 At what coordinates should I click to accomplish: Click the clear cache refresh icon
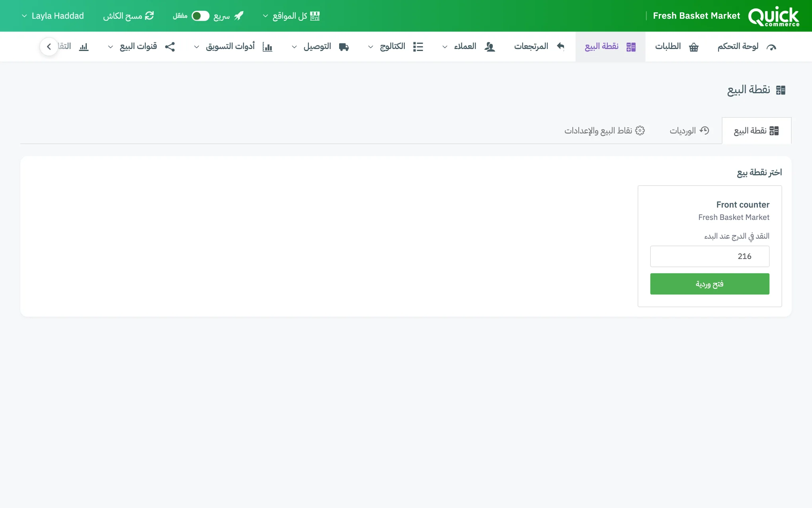pos(149,16)
